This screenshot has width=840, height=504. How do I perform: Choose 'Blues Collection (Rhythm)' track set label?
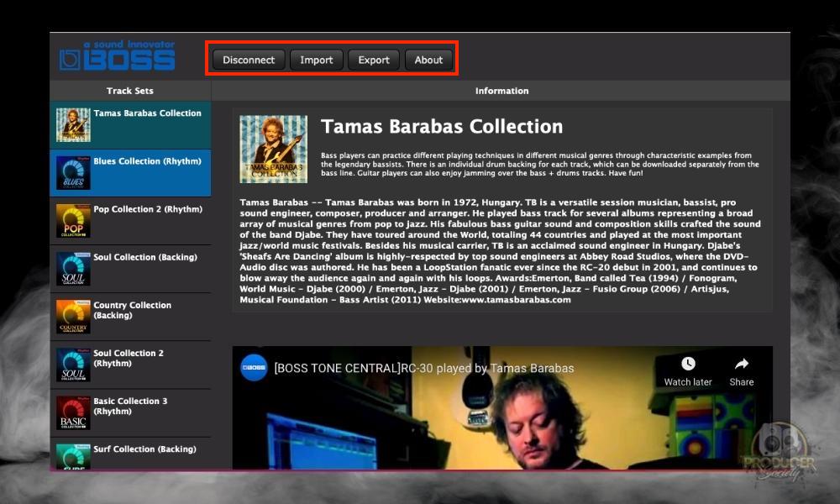pyautogui.click(x=147, y=161)
